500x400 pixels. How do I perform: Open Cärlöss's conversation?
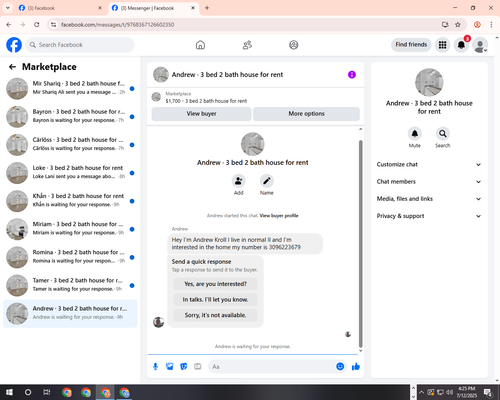(70, 145)
